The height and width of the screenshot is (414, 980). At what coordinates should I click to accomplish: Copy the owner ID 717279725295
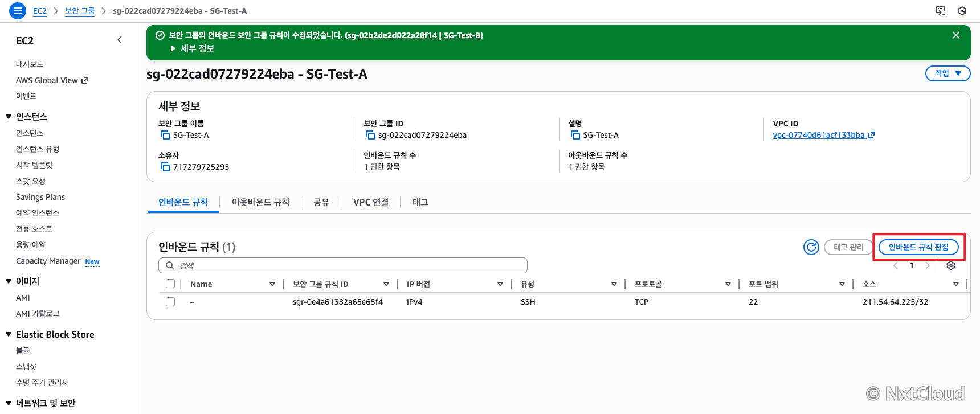[165, 167]
